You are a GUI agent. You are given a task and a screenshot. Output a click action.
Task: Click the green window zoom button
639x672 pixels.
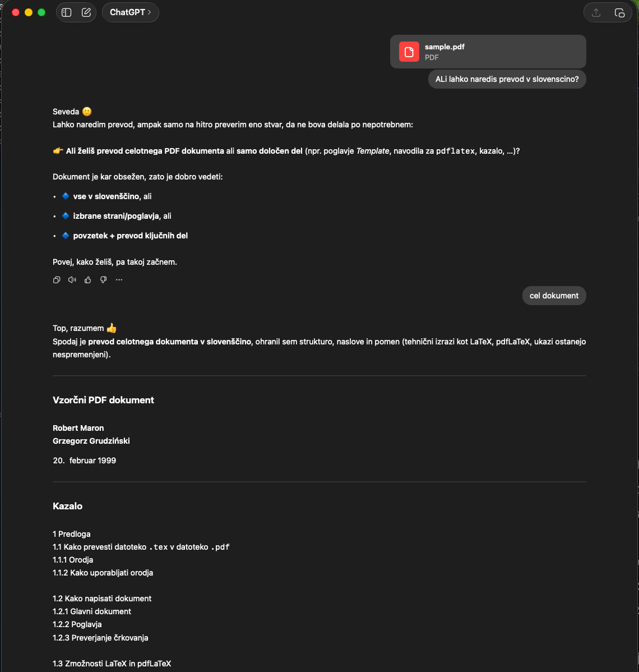41,12
